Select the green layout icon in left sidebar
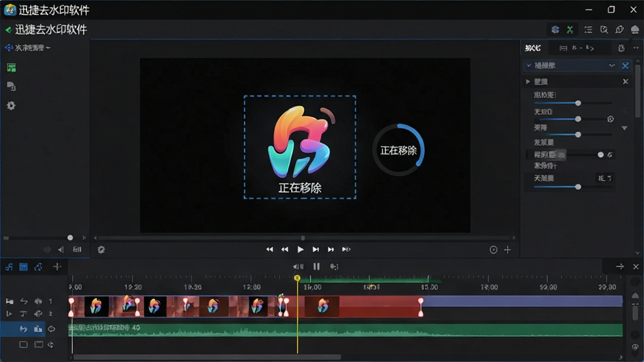This screenshot has width=644, height=362. (11, 68)
